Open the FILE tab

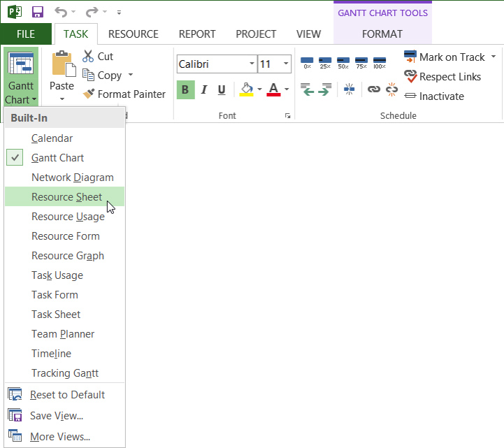[26, 34]
